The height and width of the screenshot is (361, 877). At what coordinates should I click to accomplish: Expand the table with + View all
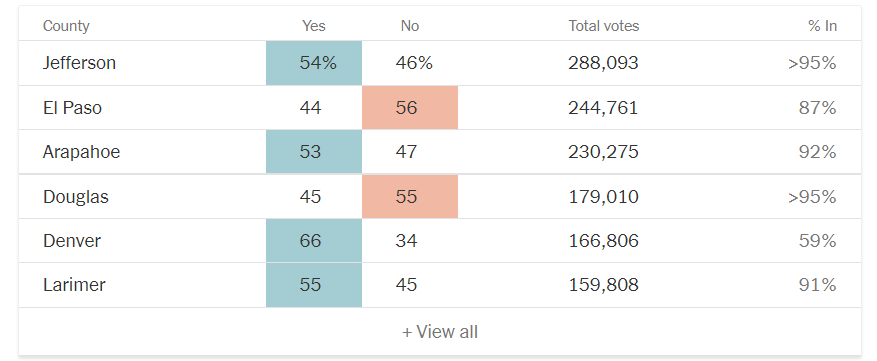click(x=440, y=332)
